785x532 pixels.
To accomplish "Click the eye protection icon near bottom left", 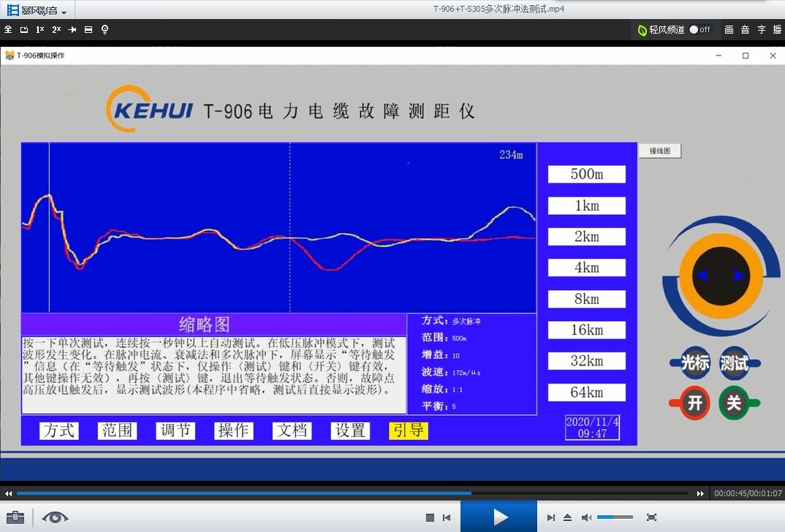I will click(x=55, y=516).
